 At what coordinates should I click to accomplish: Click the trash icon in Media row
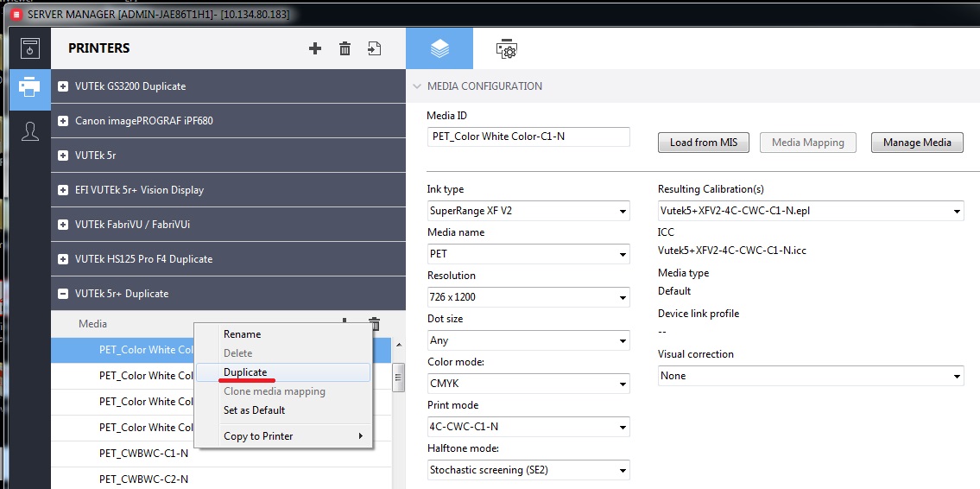375,323
